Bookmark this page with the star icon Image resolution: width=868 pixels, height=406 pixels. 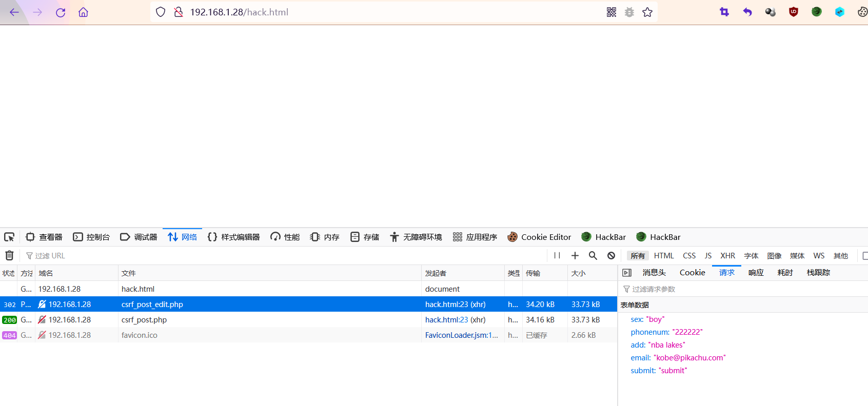(x=647, y=12)
